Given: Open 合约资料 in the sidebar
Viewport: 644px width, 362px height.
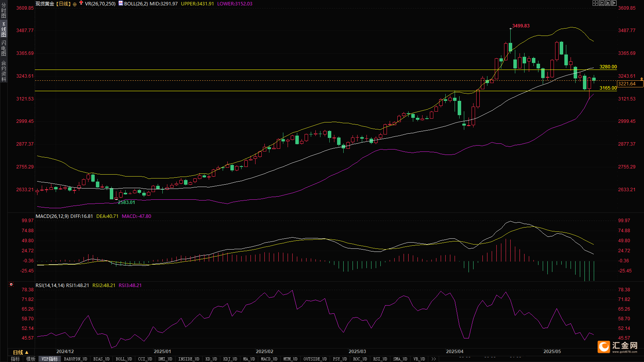Looking at the screenshot, I should pos(3,71).
